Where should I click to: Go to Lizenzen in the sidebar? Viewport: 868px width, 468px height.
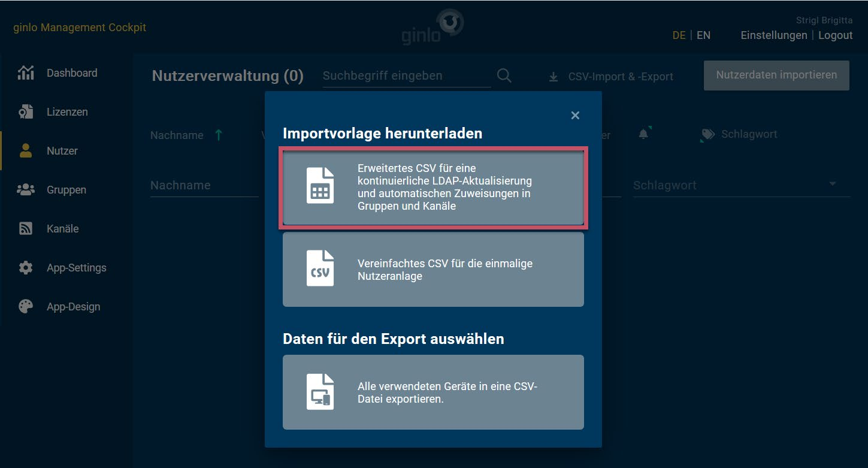pyautogui.click(x=66, y=111)
